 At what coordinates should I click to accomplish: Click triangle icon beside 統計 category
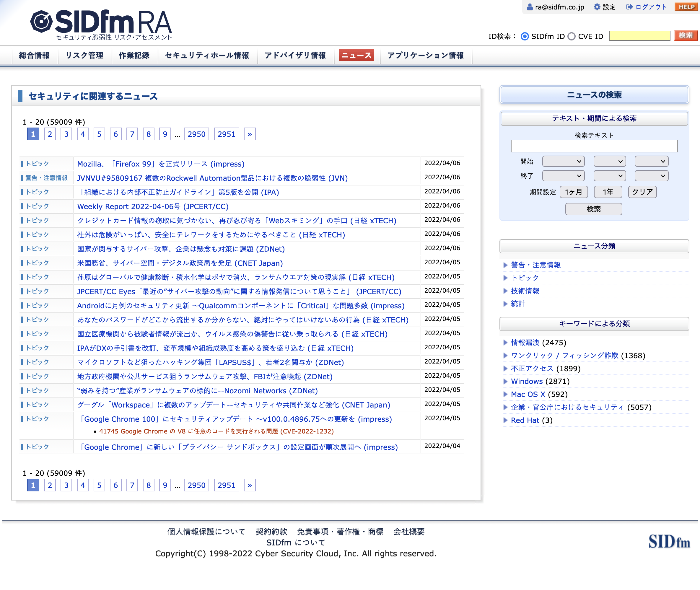[x=505, y=304]
